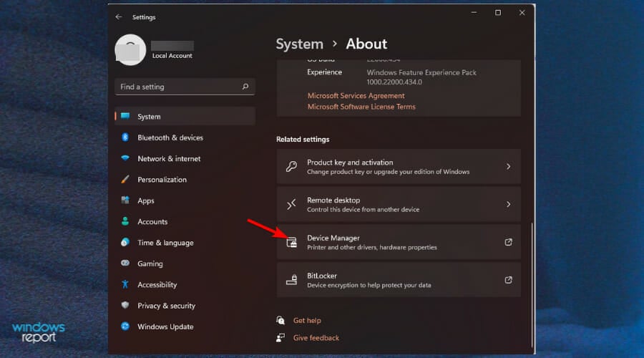The image size is (644, 358).
Task: Click the back arrow in Settings
Action: point(119,17)
